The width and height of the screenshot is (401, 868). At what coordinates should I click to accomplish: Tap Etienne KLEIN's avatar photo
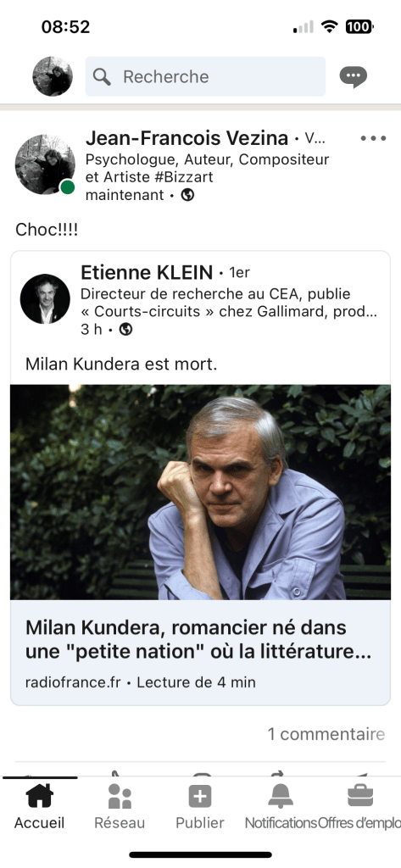coord(45,299)
